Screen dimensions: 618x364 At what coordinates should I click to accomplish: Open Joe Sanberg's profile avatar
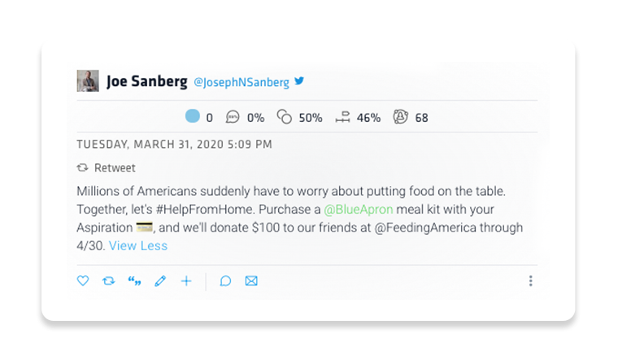(x=88, y=81)
